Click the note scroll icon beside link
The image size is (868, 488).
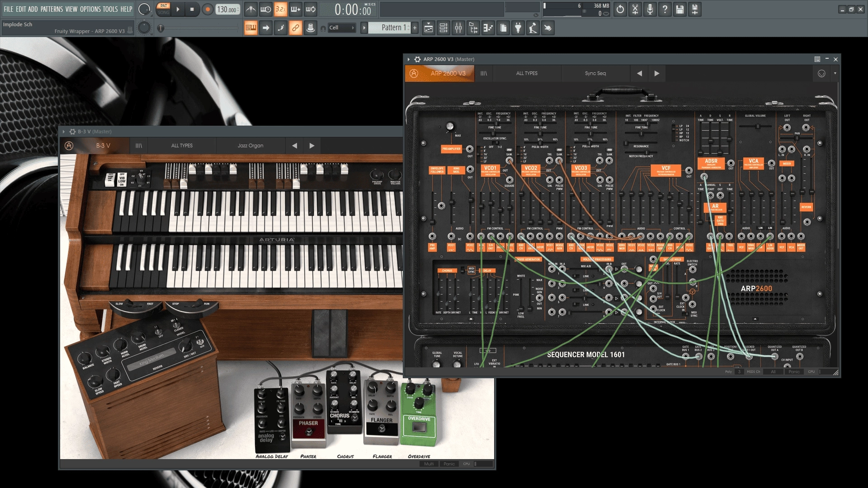(x=281, y=28)
